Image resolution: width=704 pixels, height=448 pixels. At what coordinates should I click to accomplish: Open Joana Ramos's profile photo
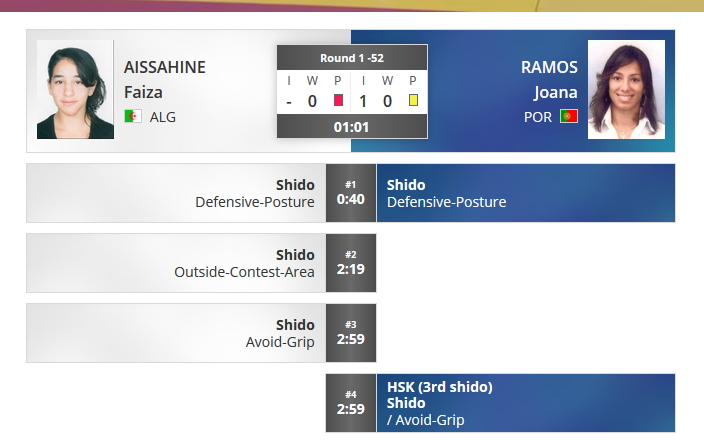(626, 90)
